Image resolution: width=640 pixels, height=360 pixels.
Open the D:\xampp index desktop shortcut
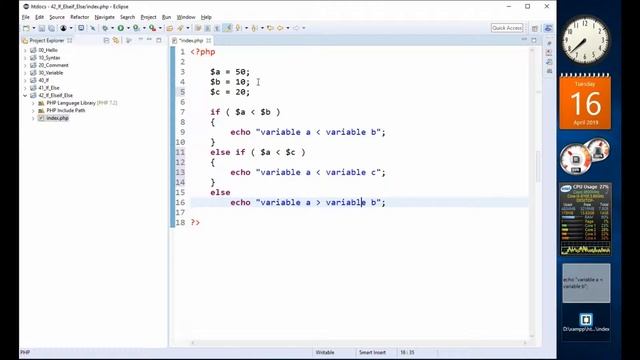click(586, 322)
